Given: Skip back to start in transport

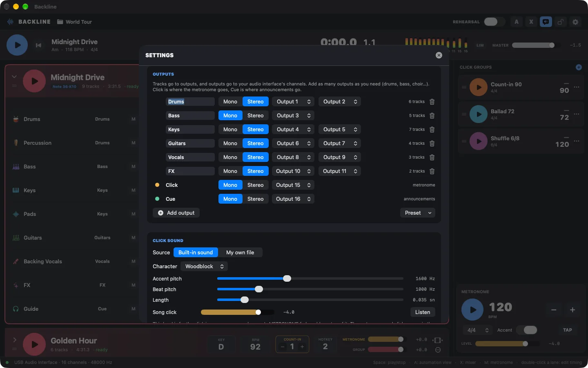Looking at the screenshot, I should [38, 45].
